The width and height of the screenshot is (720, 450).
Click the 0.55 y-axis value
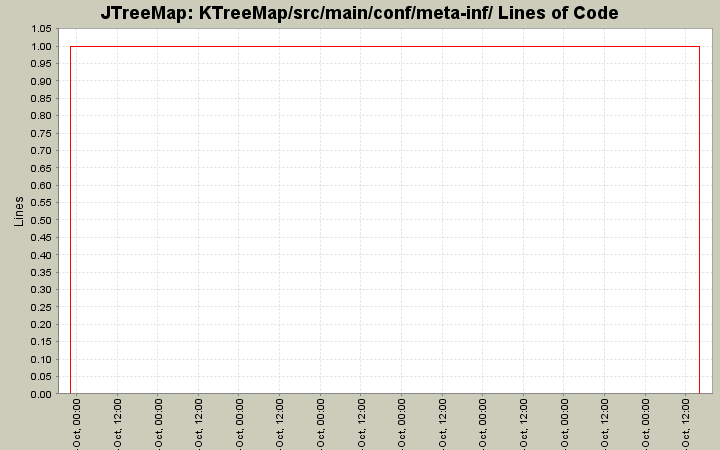(x=41, y=202)
